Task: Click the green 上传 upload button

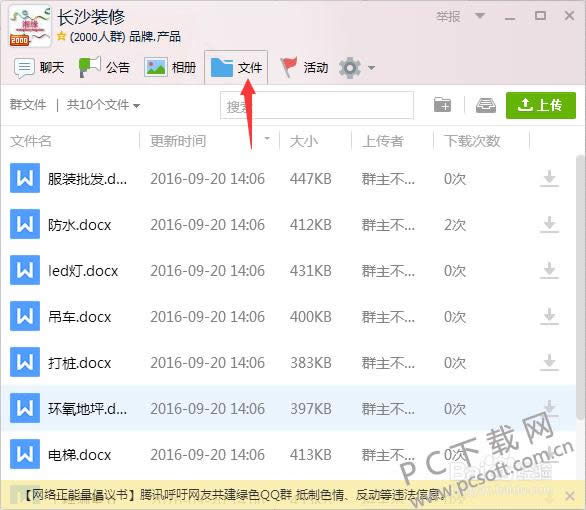Action: [541, 105]
